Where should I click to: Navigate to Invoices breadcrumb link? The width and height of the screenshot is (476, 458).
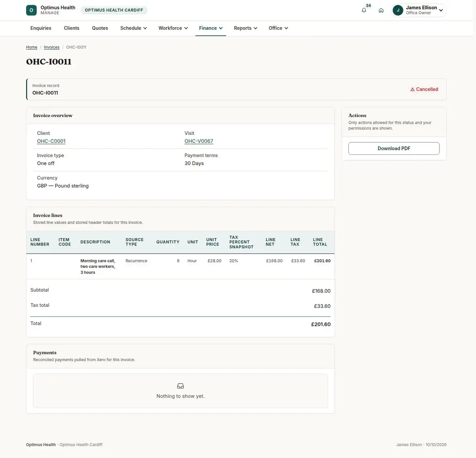(x=52, y=47)
